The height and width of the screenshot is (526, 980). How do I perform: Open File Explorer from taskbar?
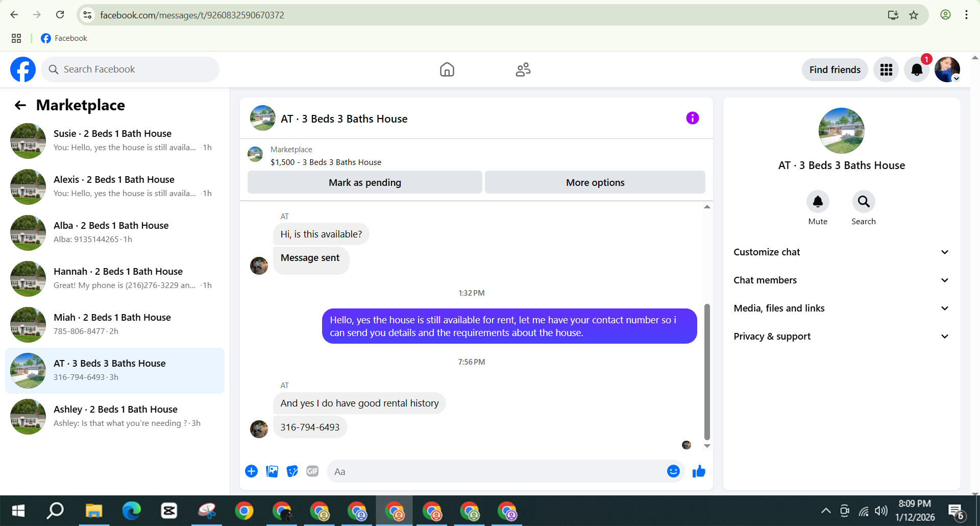pos(94,511)
